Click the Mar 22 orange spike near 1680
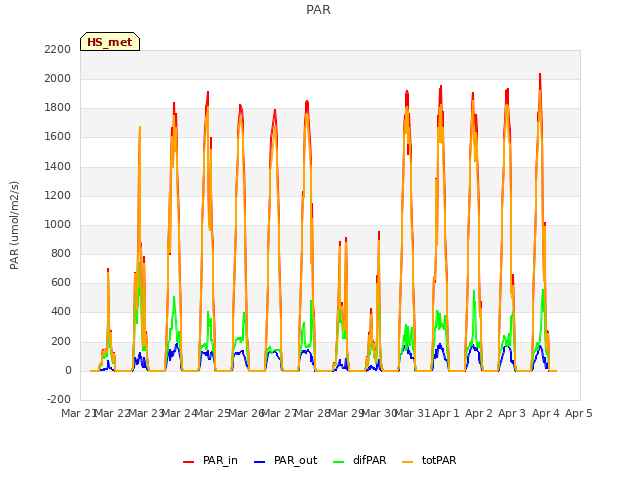Screen dimensions: 640x480 (x=140, y=127)
